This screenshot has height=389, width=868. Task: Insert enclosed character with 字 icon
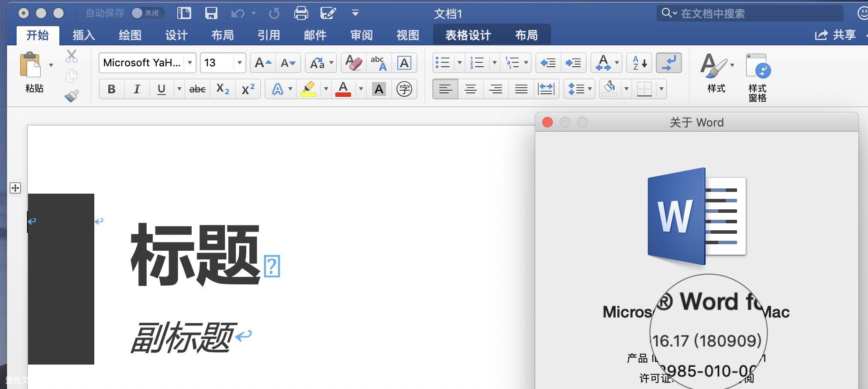click(404, 89)
